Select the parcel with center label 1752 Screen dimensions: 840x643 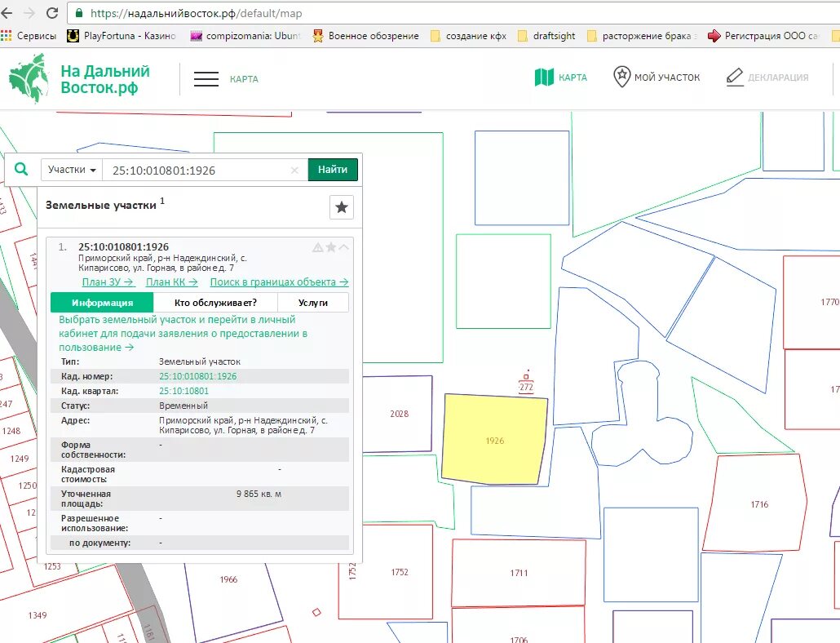click(x=399, y=572)
